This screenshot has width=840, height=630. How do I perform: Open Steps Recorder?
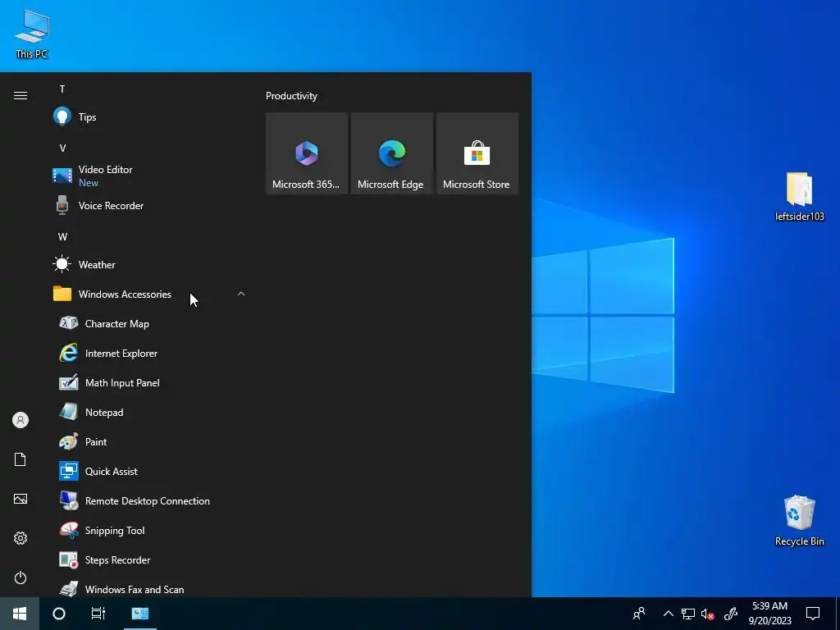click(148, 559)
